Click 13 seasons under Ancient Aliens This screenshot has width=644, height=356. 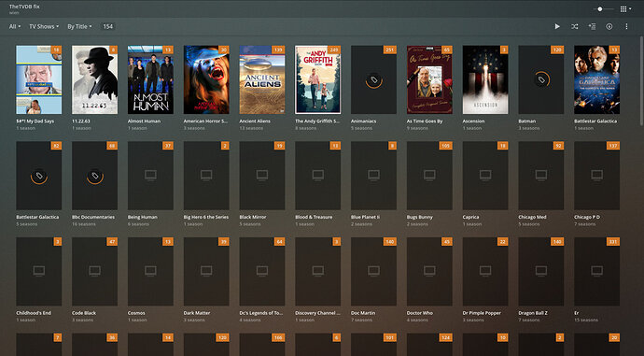pyautogui.click(x=251, y=128)
